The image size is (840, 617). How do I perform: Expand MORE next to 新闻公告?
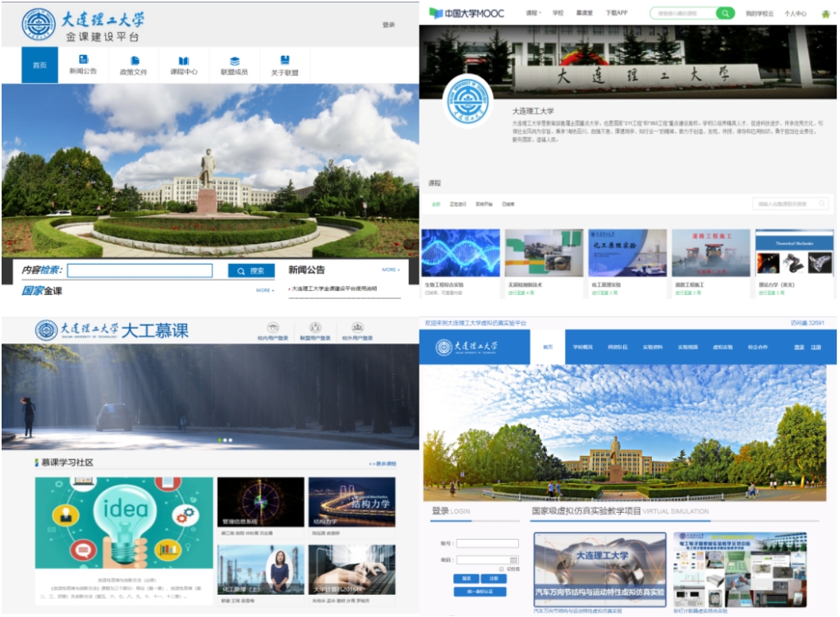(391, 269)
